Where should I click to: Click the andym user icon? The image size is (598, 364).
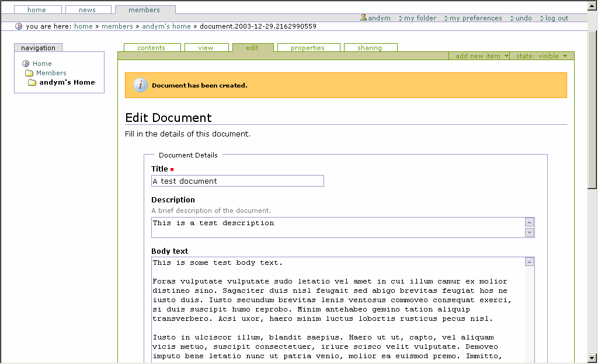364,18
